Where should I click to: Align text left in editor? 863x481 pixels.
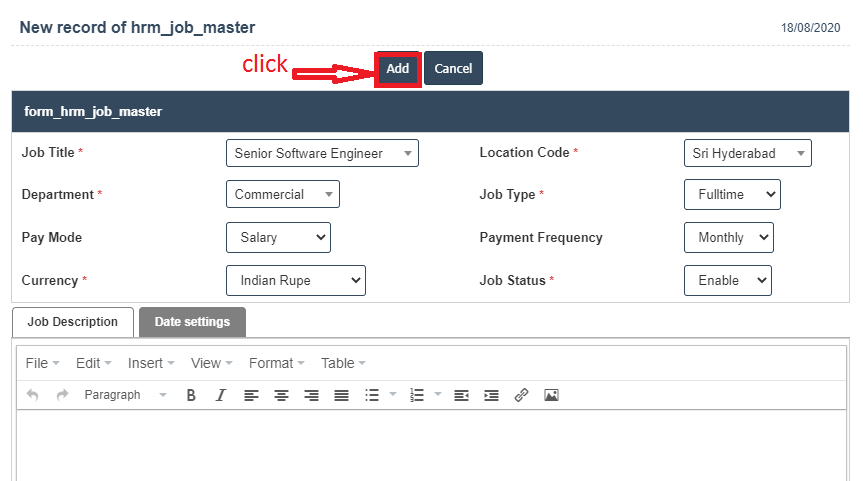pos(251,395)
